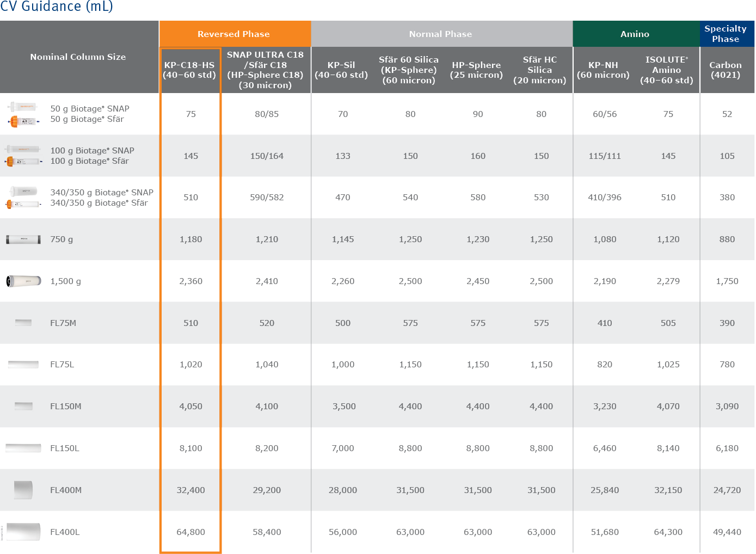Screen dimensions: 756x554
Task: Click the 52 value under Carbon
Action: coord(727,114)
